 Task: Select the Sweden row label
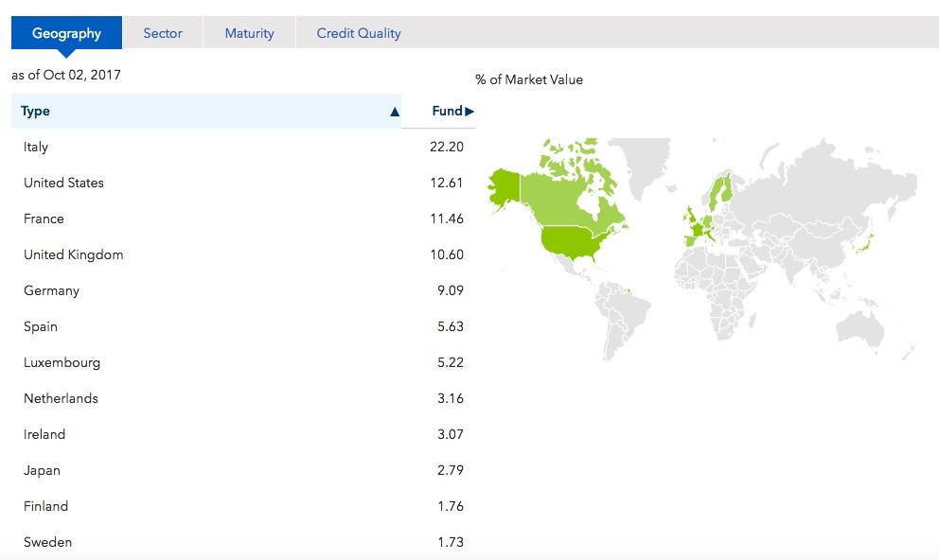pos(48,541)
